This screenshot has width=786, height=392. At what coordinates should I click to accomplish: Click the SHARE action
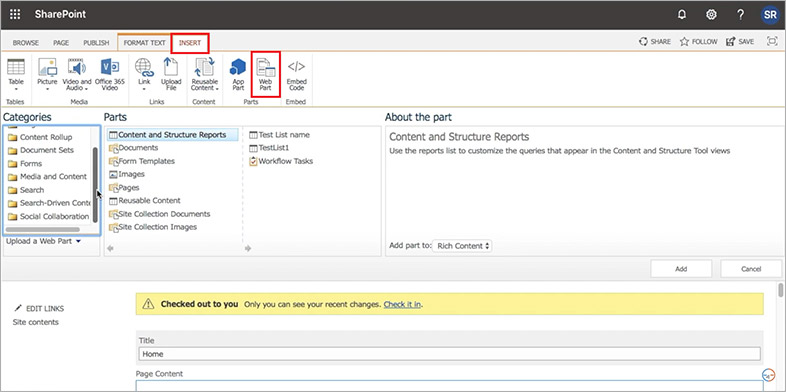[655, 42]
